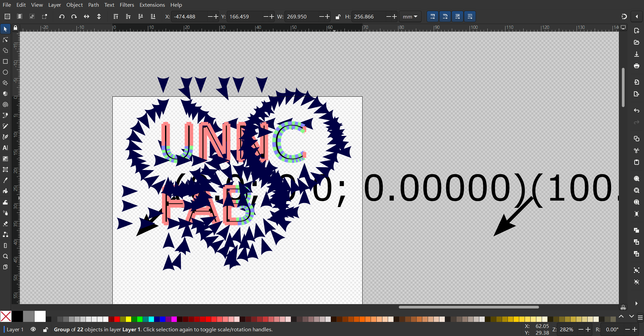
Task: Decrease the rotation angle value
Action: [627, 329]
